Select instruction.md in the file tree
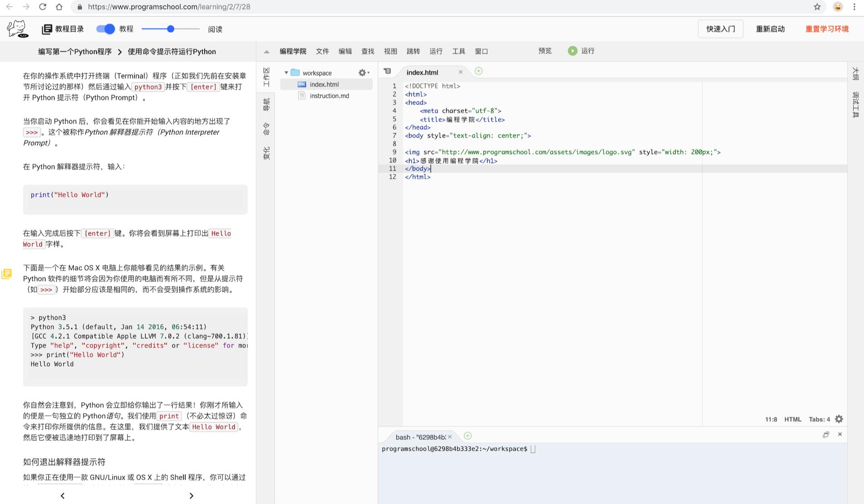This screenshot has width=864, height=504. pyautogui.click(x=329, y=96)
